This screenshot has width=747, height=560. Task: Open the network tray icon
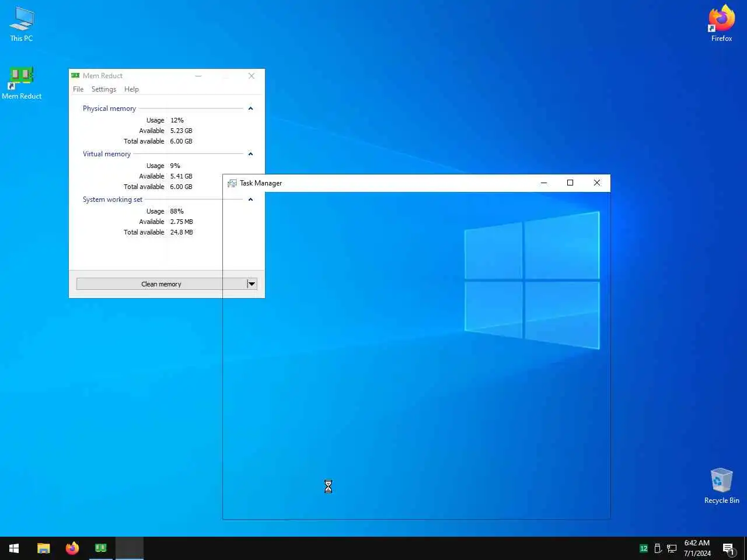672,548
